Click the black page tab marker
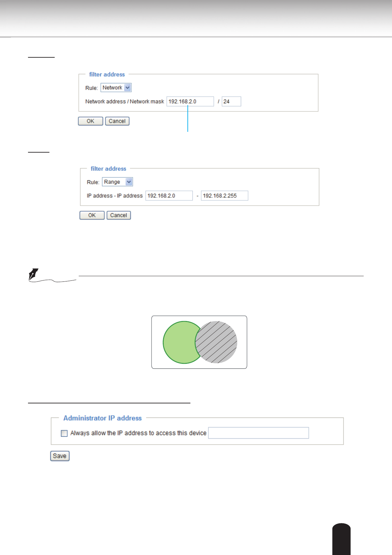The height and width of the screenshot is (555, 392). (x=341, y=539)
